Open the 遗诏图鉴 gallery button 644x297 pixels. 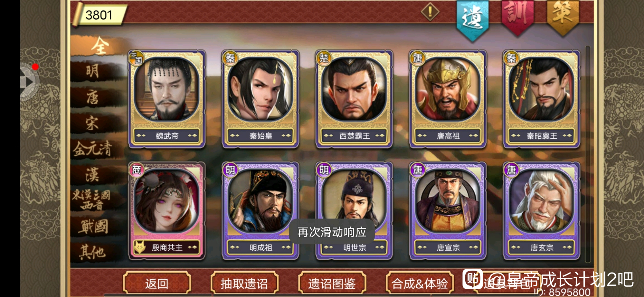pos(332,283)
